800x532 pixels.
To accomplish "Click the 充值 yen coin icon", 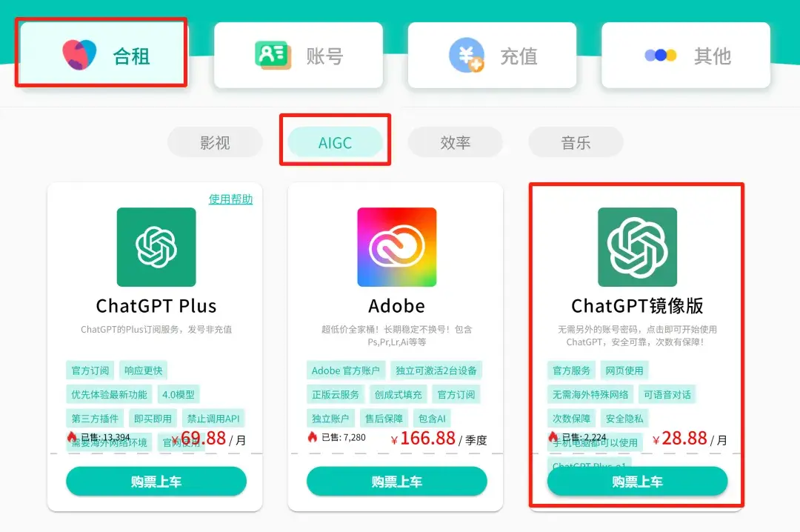I will coord(467,55).
